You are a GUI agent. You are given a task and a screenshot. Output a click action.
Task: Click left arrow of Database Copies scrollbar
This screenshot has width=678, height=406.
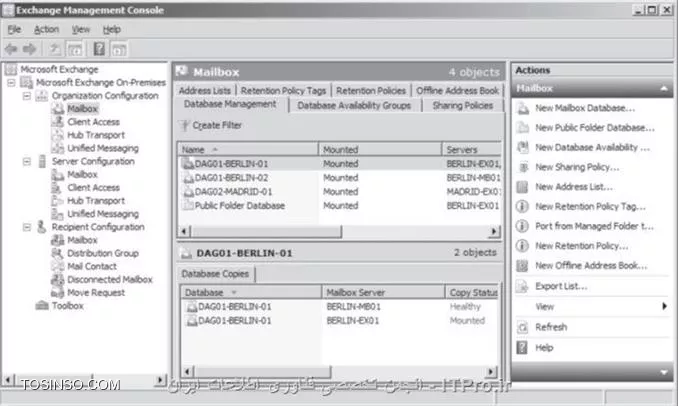pyautogui.click(x=187, y=372)
